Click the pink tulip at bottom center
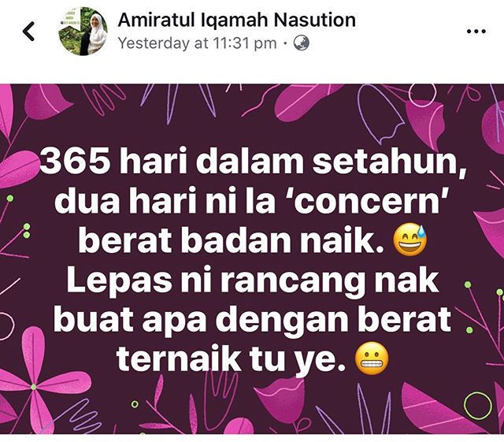Image resolution: width=504 pixels, height=442 pixels. coord(279,398)
